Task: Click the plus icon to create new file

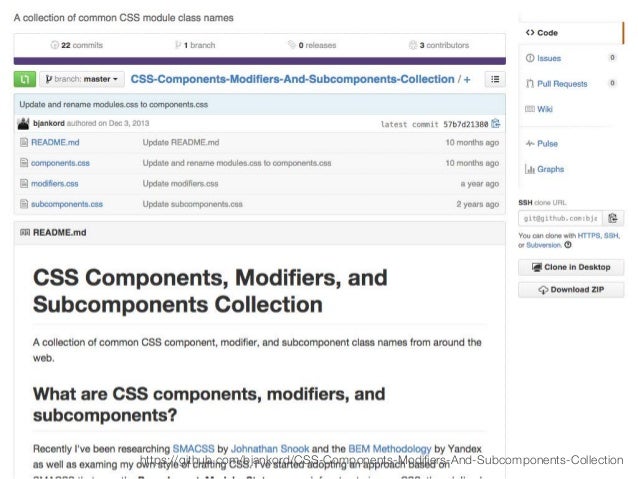Action: 467,80
